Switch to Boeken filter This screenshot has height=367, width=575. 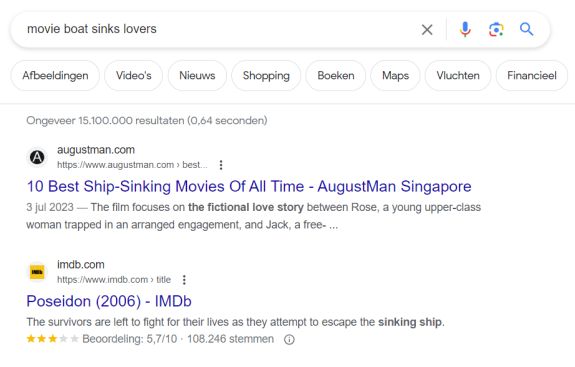click(x=336, y=76)
